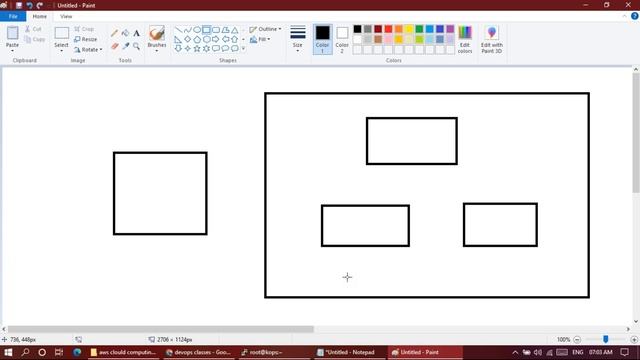Click the zoom slider handle
Screen dimensions: 640x360
tap(606, 339)
